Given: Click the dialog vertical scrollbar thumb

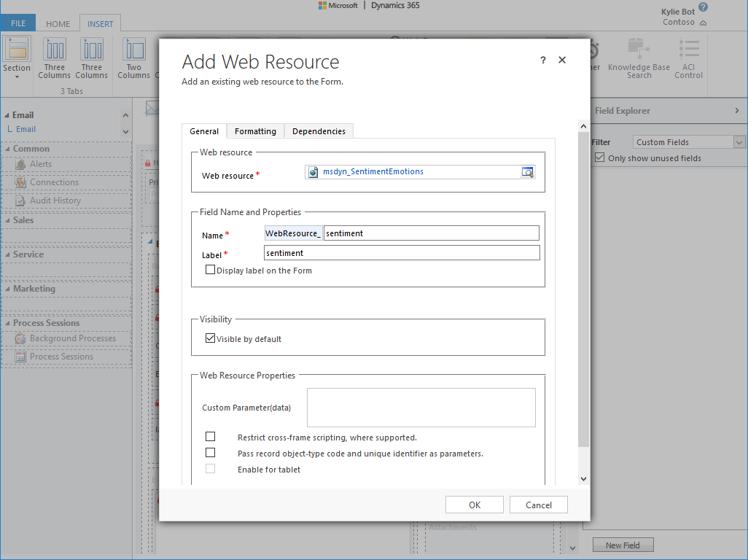Looking at the screenshot, I should 583,290.
